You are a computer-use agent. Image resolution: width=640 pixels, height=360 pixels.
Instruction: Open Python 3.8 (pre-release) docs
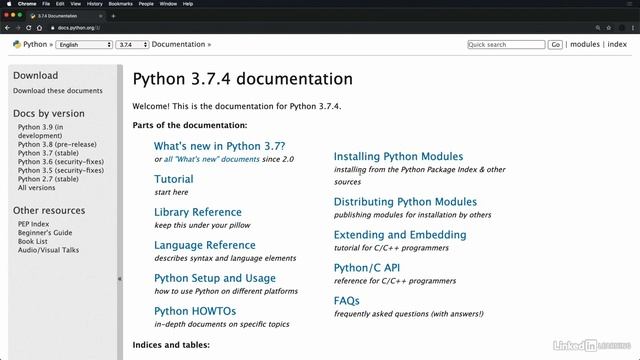(x=57, y=144)
